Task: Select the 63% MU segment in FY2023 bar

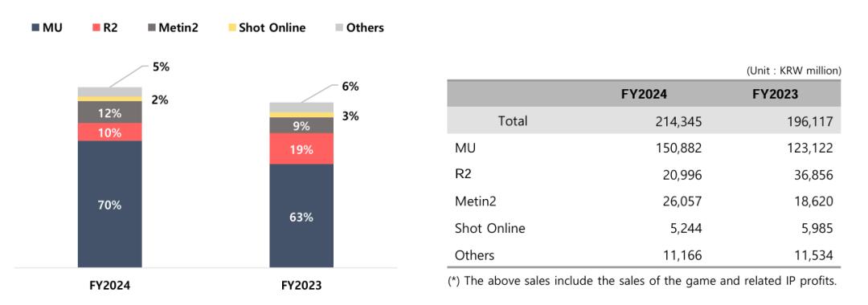Action: tap(301, 216)
